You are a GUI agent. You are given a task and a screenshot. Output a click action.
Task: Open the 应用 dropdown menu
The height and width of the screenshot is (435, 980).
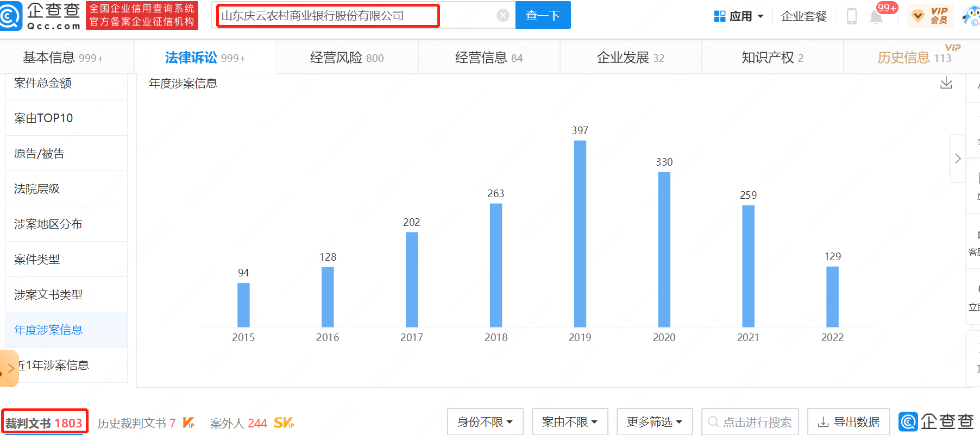739,16
